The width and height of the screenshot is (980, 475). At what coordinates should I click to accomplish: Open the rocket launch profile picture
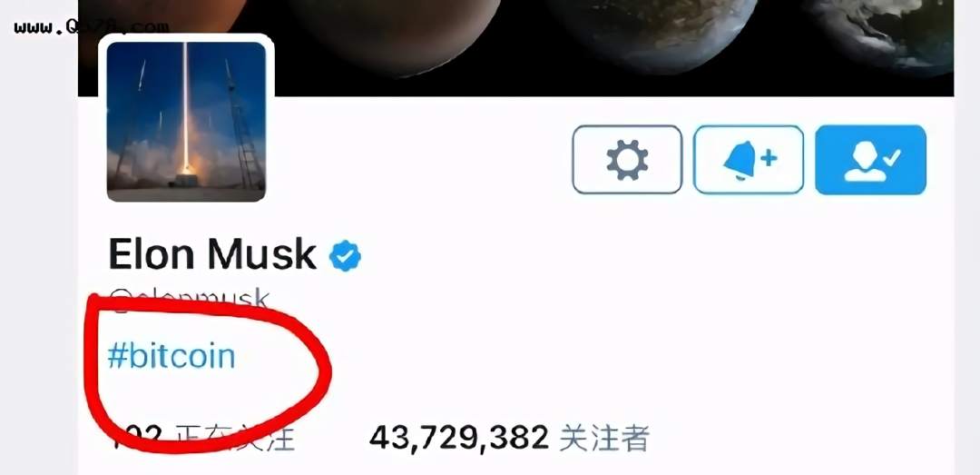coord(186,122)
